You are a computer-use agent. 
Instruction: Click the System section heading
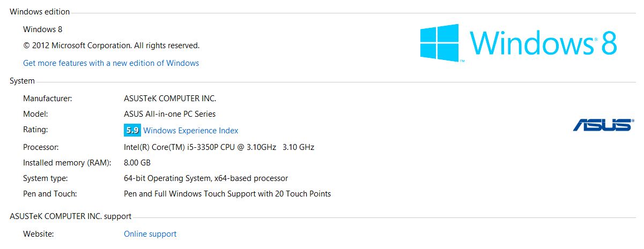pos(22,81)
